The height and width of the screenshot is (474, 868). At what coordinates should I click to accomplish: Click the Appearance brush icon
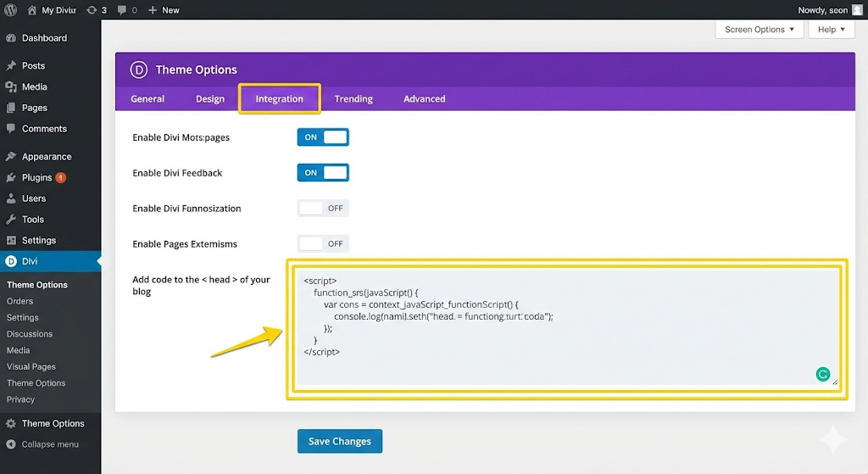click(10, 157)
